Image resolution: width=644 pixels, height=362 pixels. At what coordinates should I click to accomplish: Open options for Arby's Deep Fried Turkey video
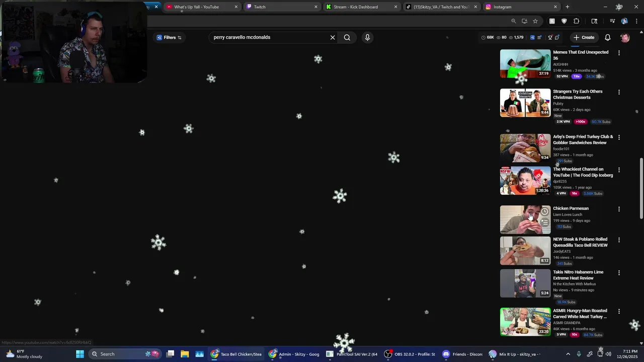[619, 137]
